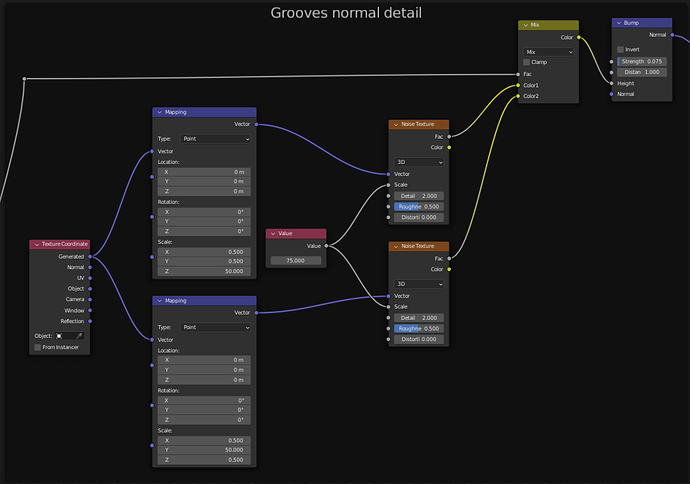The image size is (690, 484).
Task: Adjust the Strength slider in Bump node
Action: 642,62
